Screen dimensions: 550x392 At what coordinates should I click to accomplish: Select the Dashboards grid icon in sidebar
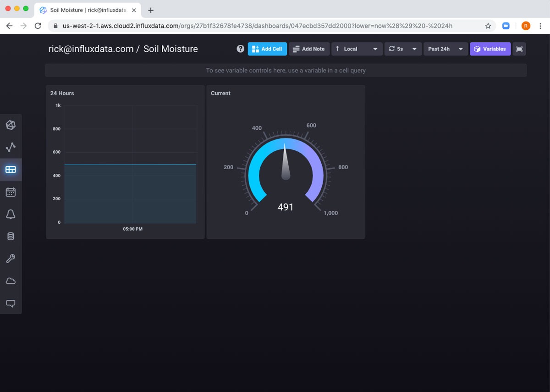(x=11, y=170)
